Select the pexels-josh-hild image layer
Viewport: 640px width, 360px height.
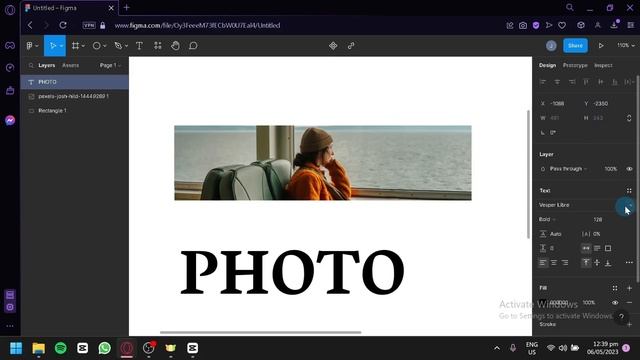pyautogui.click(x=75, y=96)
